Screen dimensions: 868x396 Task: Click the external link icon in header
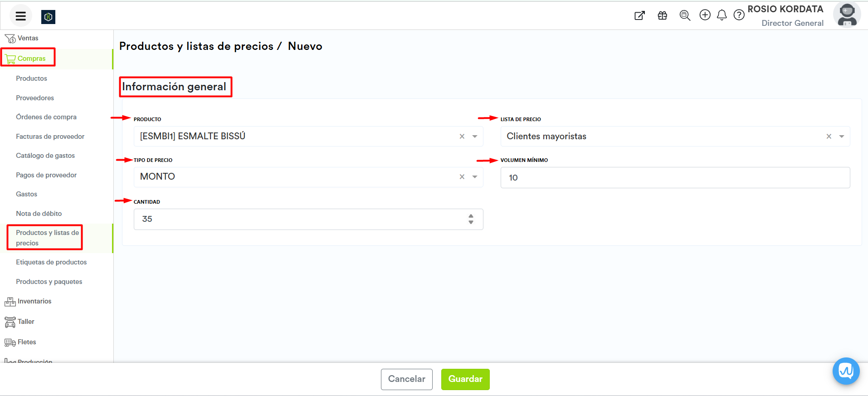[x=639, y=16]
